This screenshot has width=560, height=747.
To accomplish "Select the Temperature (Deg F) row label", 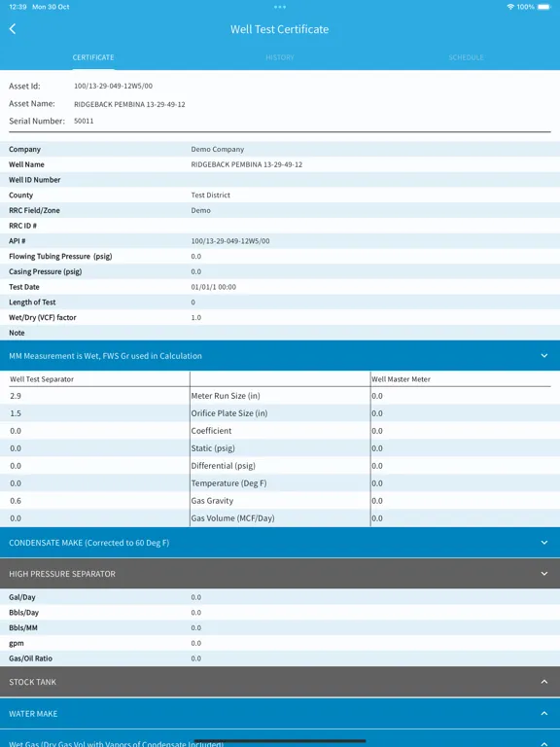I will pos(229,483).
